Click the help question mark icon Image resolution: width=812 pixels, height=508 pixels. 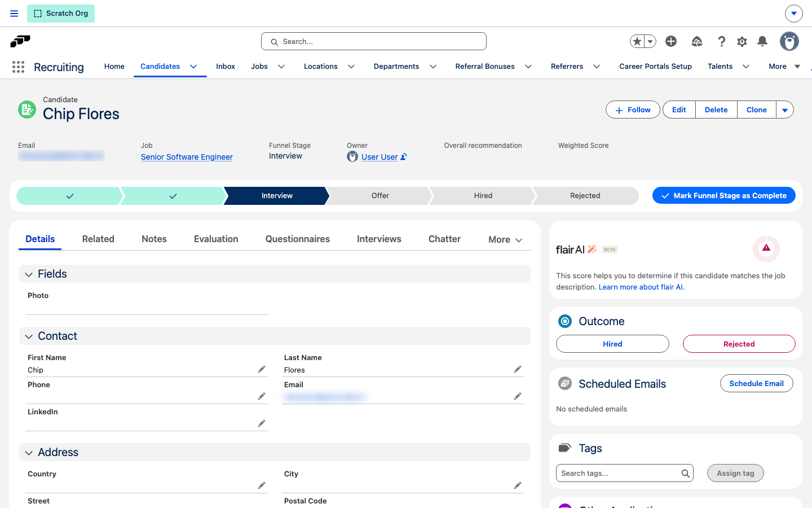[721, 41]
